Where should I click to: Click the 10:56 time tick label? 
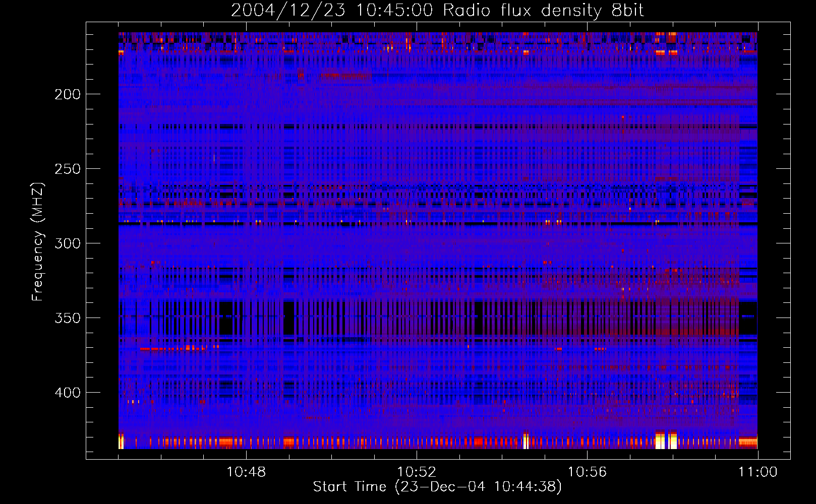pyautogui.click(x=587, y=472)
